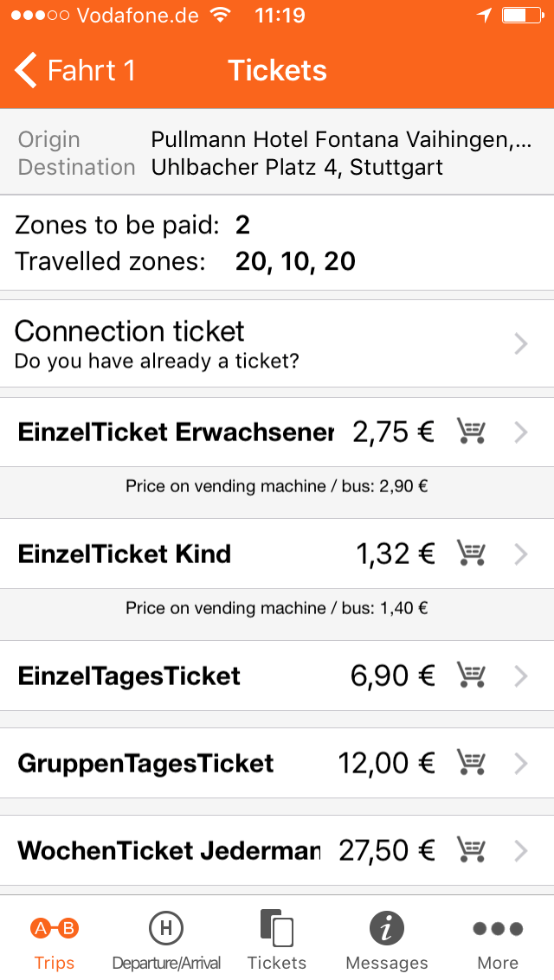Open the Departure/Arrival stop icon
Screen dimensions: 554x980
(x=165, y=928)
